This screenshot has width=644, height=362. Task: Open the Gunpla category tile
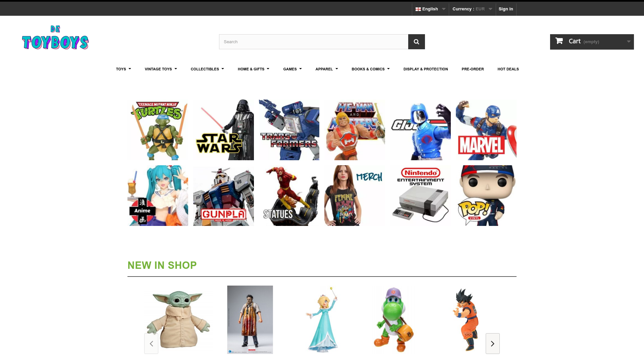point(223,195)
